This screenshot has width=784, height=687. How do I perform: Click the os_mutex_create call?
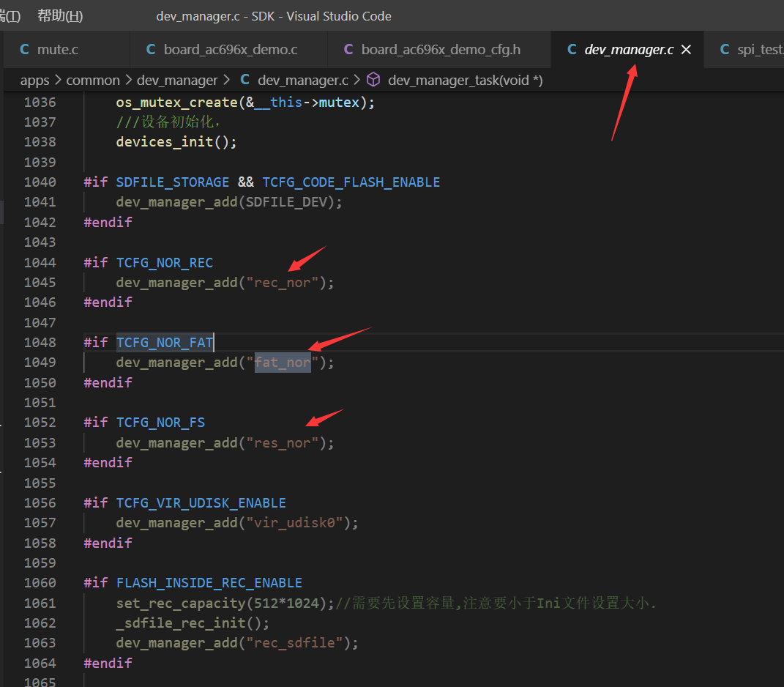pyautogui.click(x=176, y=103)
